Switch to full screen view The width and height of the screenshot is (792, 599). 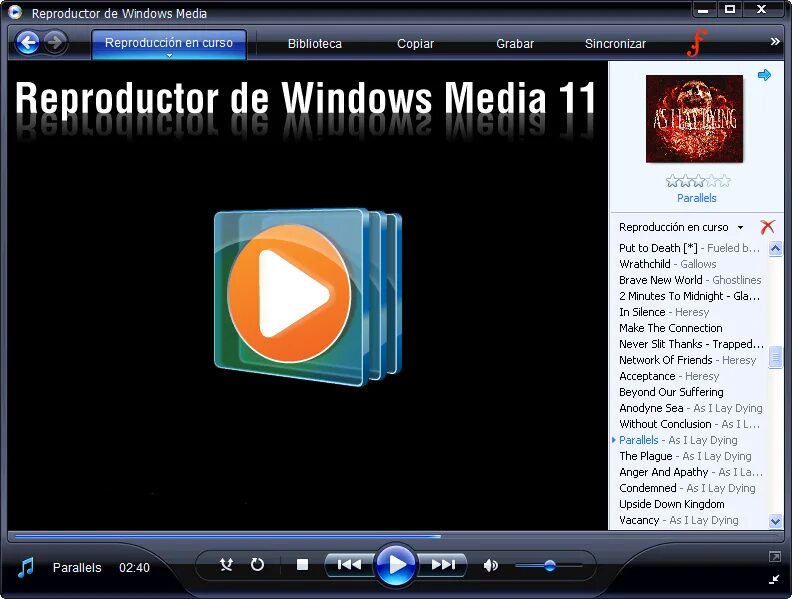774,557
